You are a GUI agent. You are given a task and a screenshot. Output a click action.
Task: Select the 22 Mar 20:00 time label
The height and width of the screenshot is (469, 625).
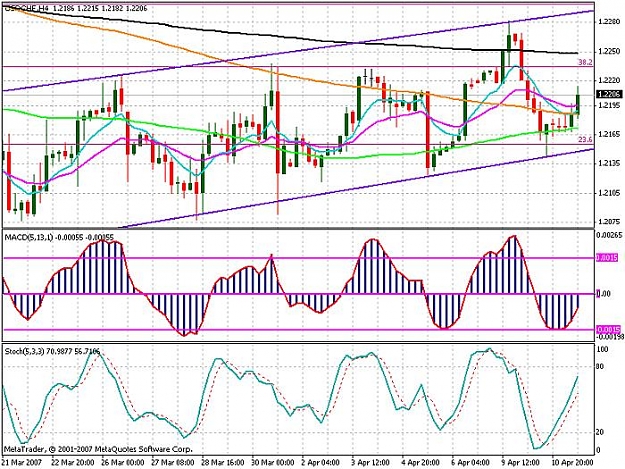pos(73,463)
